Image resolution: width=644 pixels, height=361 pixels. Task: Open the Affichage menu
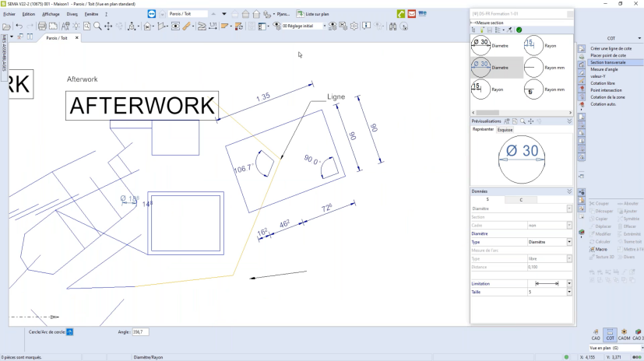pos(51,14)
